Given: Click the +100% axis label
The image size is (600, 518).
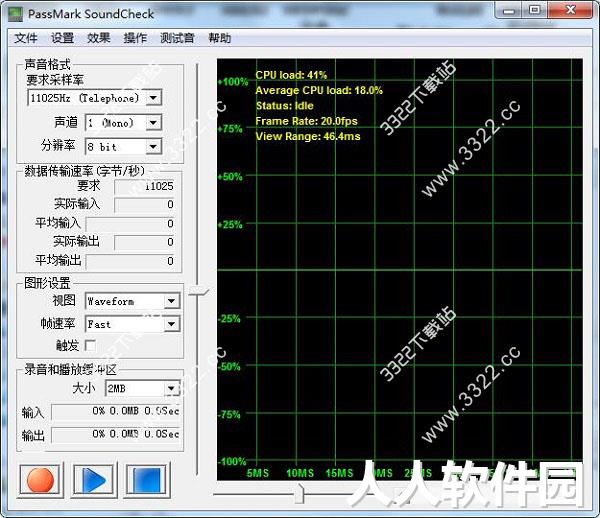Looking at the screenshot, I should [233, 81].
